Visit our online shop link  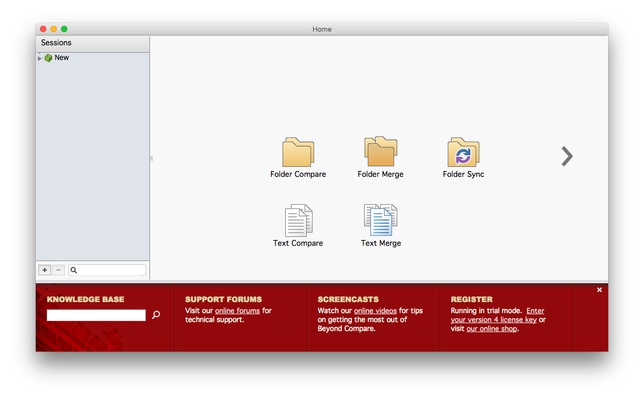pyautogui.click(x=491, y=328)
